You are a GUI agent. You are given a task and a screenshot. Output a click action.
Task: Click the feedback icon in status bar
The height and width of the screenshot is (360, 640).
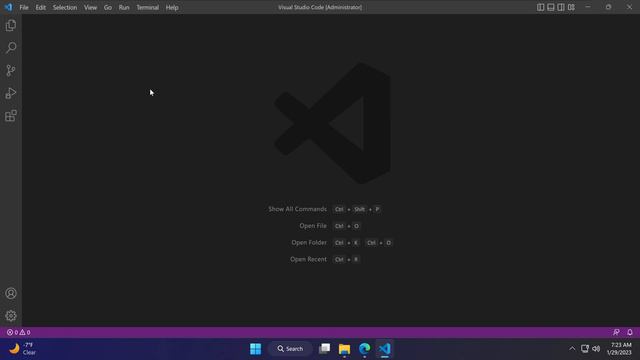point(616,332)
